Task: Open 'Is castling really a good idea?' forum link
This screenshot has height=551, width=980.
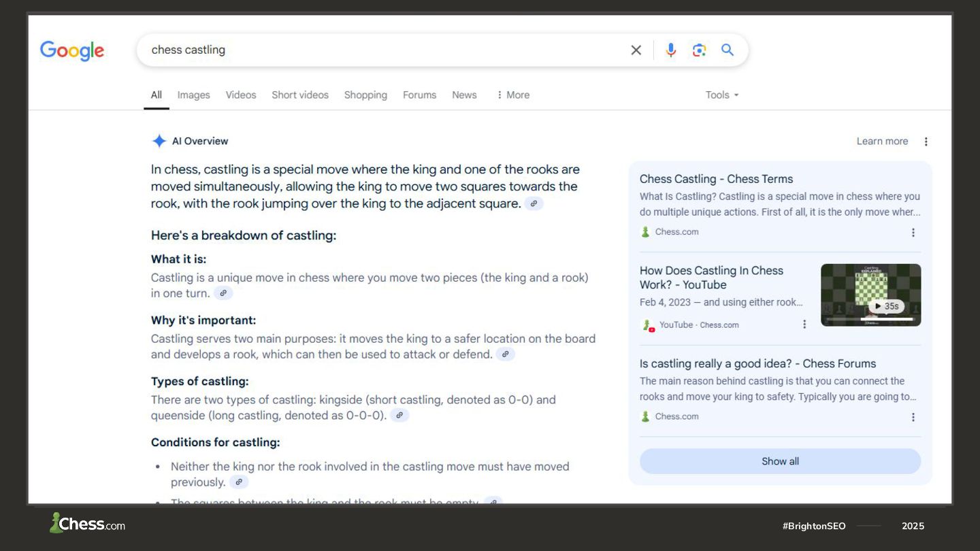Action: (x=757, y=363)
